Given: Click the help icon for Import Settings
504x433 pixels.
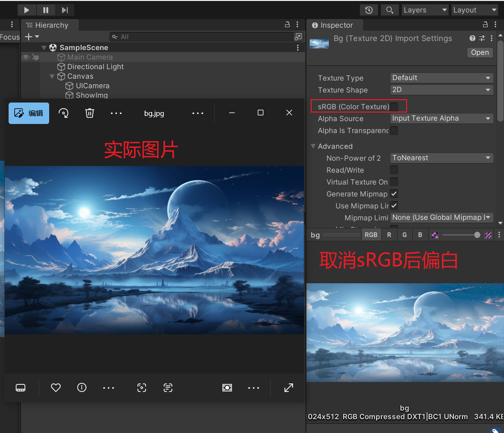Looking at the screenshot, I should 472,38.
